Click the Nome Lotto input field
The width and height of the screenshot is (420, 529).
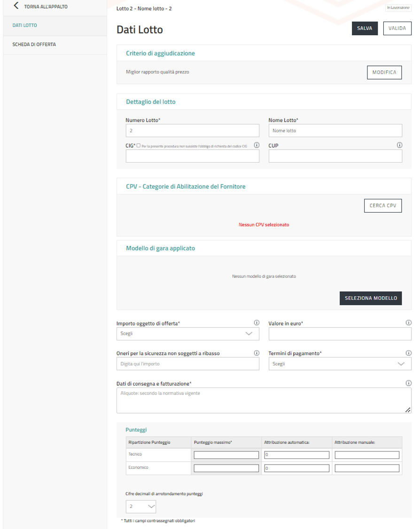tap(335, 131)
